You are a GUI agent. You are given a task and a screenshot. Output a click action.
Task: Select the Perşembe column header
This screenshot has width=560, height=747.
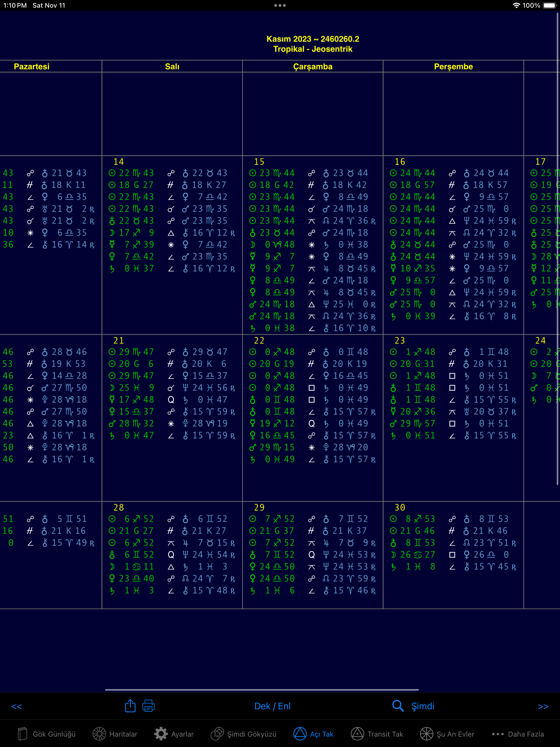click(453, 66)
